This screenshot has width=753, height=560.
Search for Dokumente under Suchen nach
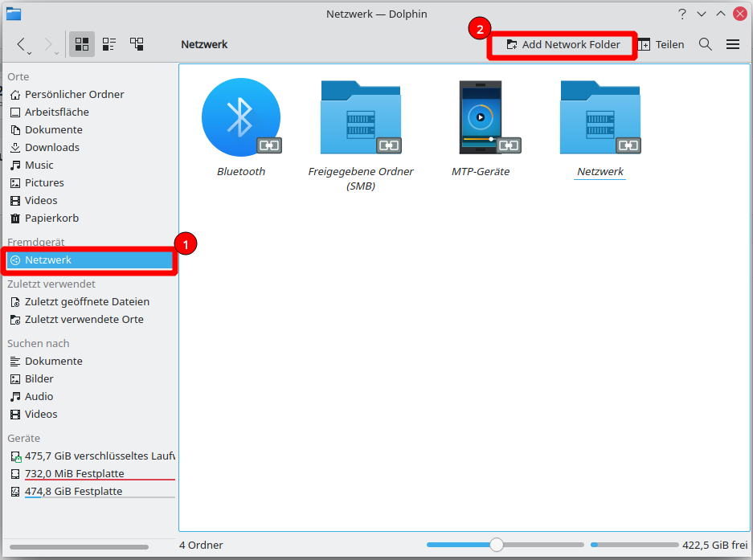(89, 362)
